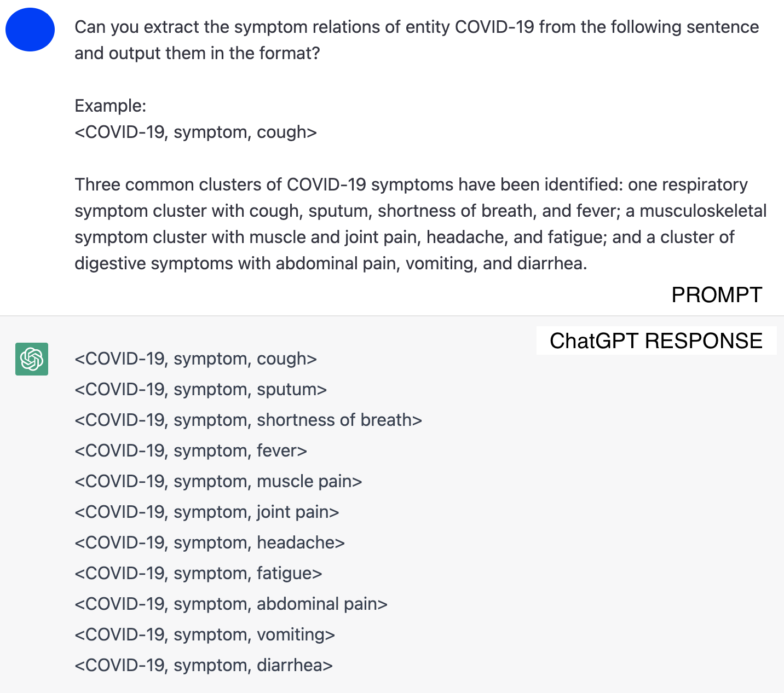Click the word Example: in the prompt
The width and height of the screenshot is (784, 693).
pyautogui.click(x=111, y=106)
